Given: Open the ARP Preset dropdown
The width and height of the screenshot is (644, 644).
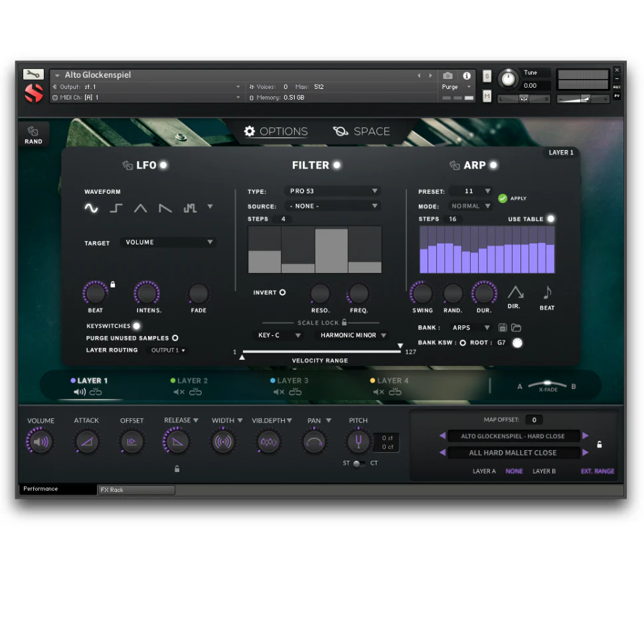Looking at the screenshot, I should [471, 191].
